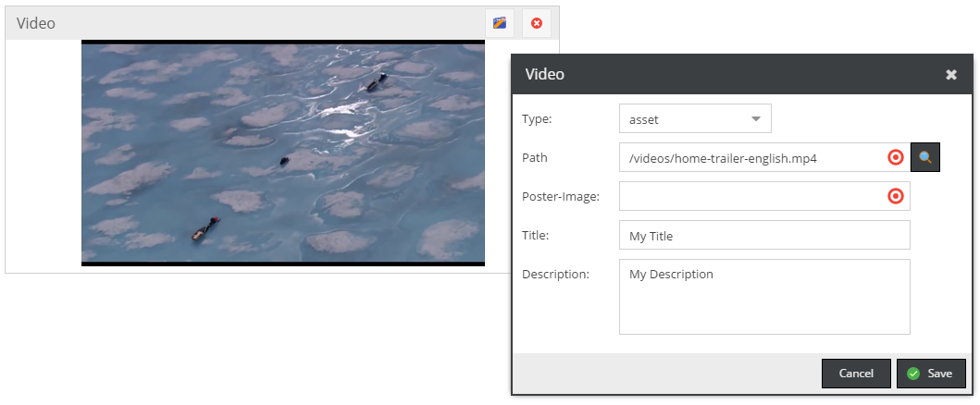980x405 pixels.
Task: Click the Video component header title
Action: click(x=36, y=23)
